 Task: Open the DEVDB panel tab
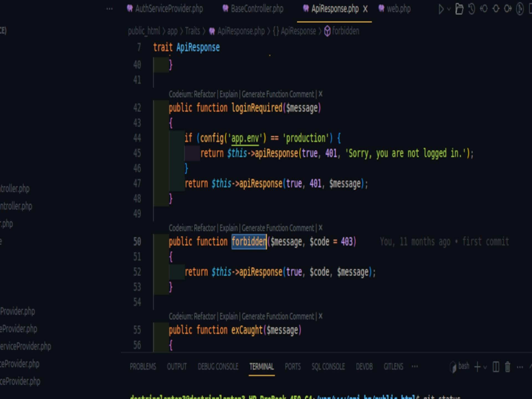[x=364, y=367]
